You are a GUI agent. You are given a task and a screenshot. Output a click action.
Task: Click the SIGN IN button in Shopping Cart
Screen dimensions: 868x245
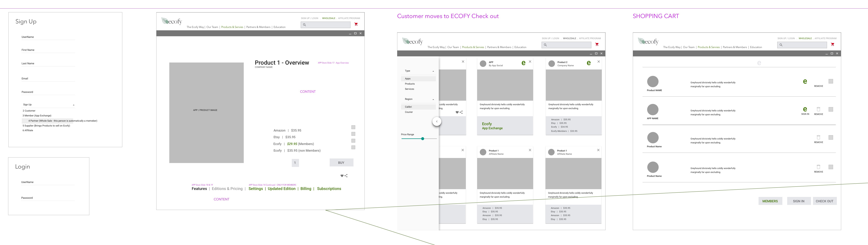[x=799, y=201]
